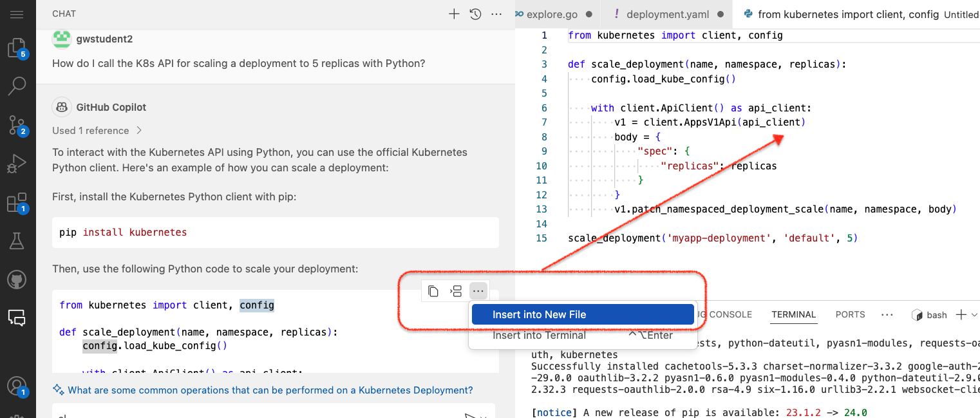Open the Testing flask icon
This screenshot has height=418, width=980.
pyautogui.click(x=17, y=240)
